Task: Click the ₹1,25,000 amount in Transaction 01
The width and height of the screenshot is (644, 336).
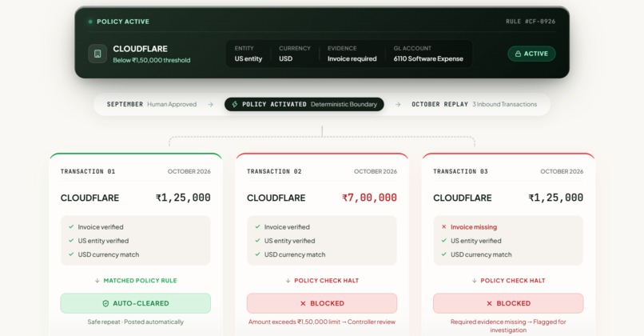Action: [183, 198]
